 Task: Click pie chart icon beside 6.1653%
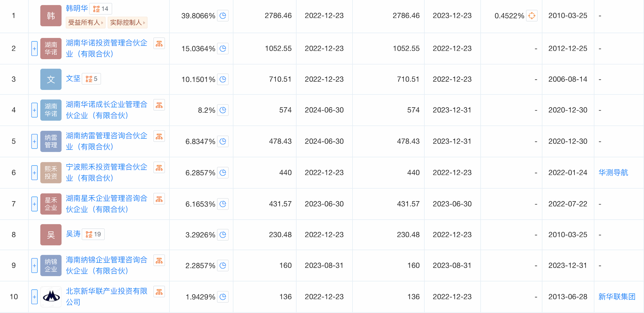[x=223, y=204]
